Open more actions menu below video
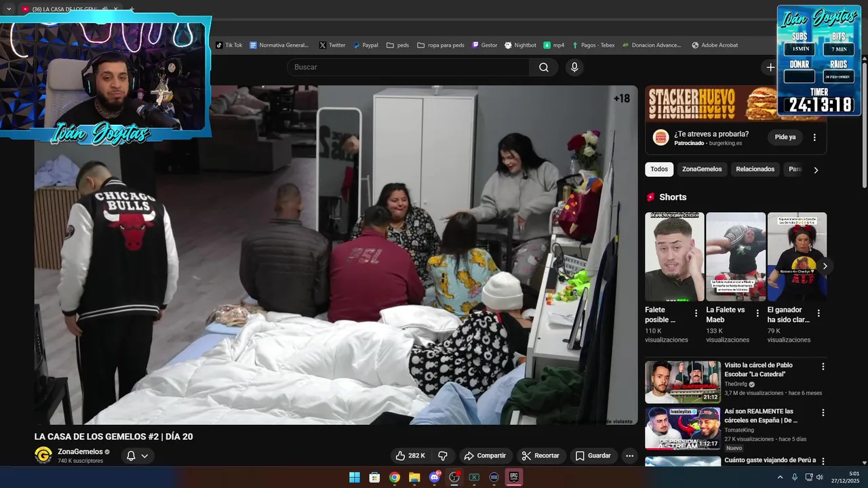This screenshot has height=488, width=868. pyautogui.click(x=629, y=455)
